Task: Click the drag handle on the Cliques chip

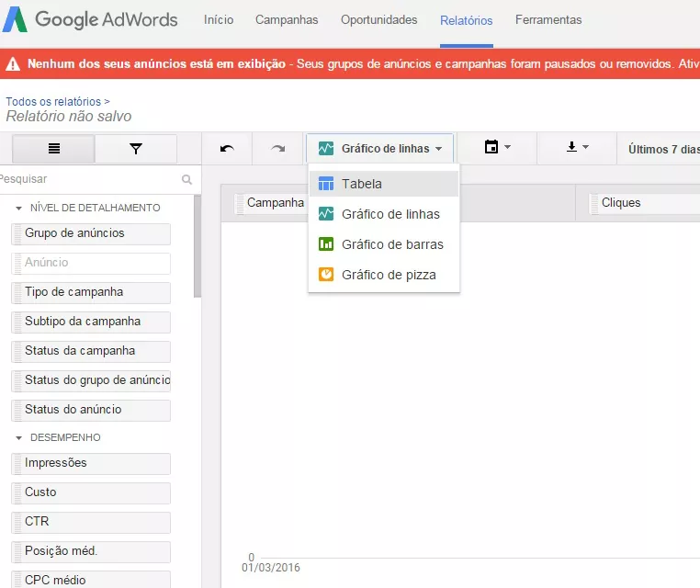Action: (594, 204)
